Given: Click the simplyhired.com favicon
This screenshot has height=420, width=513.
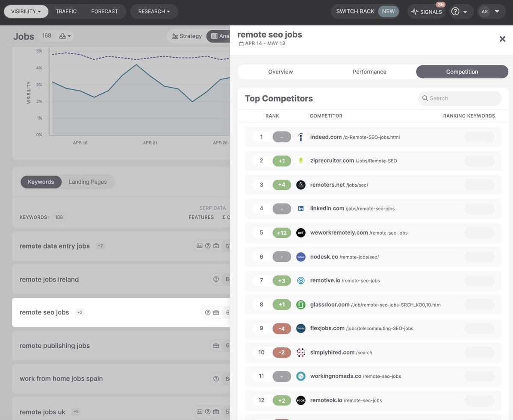Looking at the screenshot, I should pos(301,352).
